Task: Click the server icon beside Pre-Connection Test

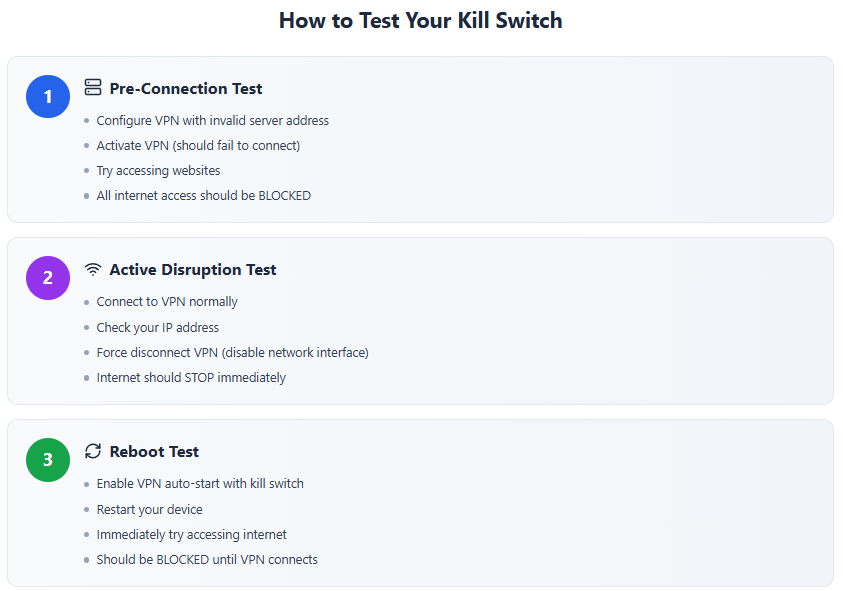Action: tap(93, 88)
